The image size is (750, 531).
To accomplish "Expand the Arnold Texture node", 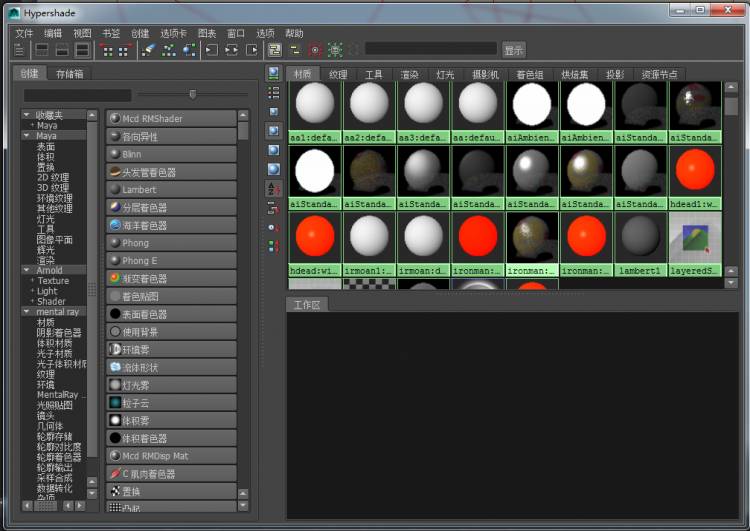I will click(x=32, y=281).
